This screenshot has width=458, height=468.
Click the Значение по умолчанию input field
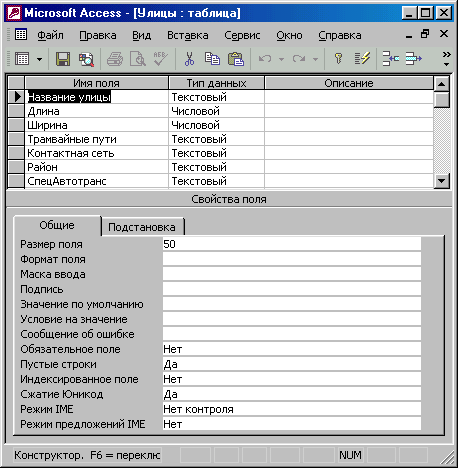click(x=292, y=304)
